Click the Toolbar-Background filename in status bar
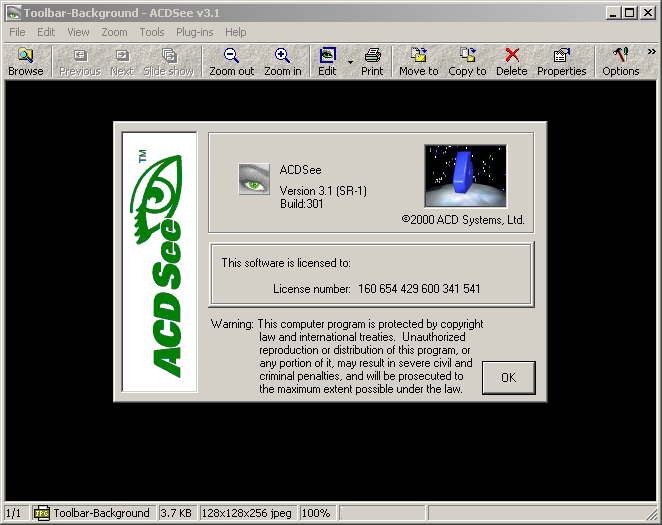 point(101,513)
